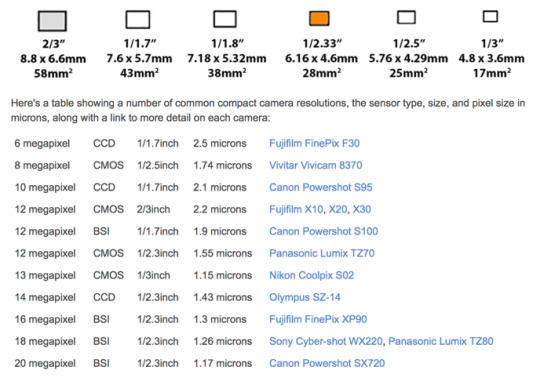Visit the Canon Powershot S100 link
Screen dimensions: 540x378
[324, 231]
